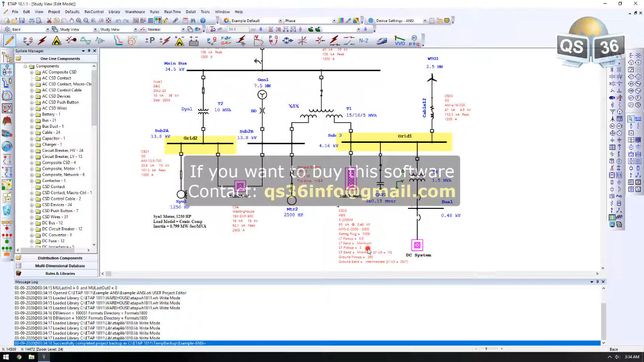Open the Recycle Bin icon in left sidebar
This screenshot has width=644, height=362.
coord(7,211)
